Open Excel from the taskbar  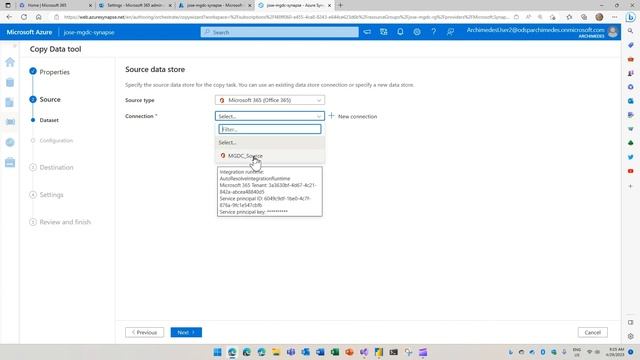(335, 352)
